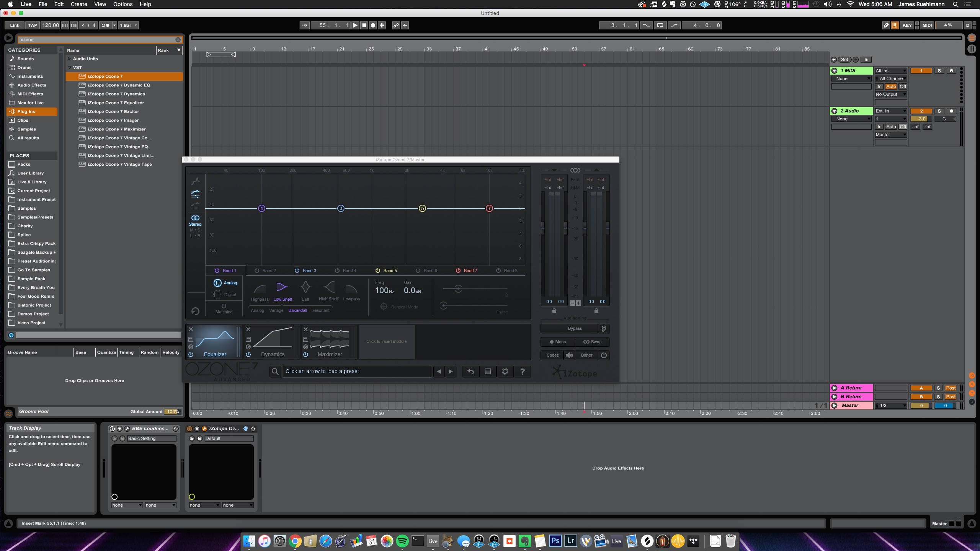Switch to the Band 7 tab
Screen dimensions: 980x551
tap(470, 271)
